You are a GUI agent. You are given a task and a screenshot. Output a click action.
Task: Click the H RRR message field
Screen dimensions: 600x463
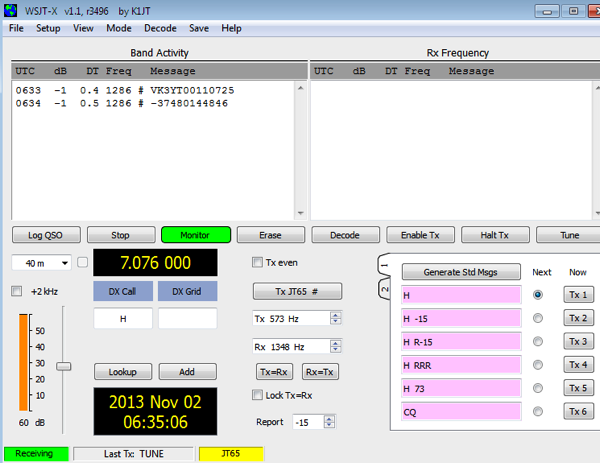click(461, 365)
